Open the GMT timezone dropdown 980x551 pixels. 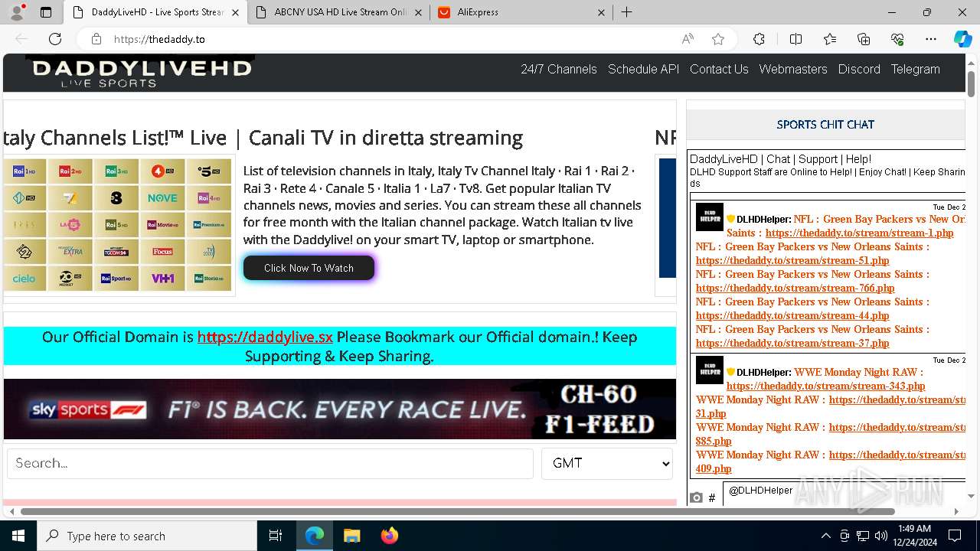(x=607, y=463)
